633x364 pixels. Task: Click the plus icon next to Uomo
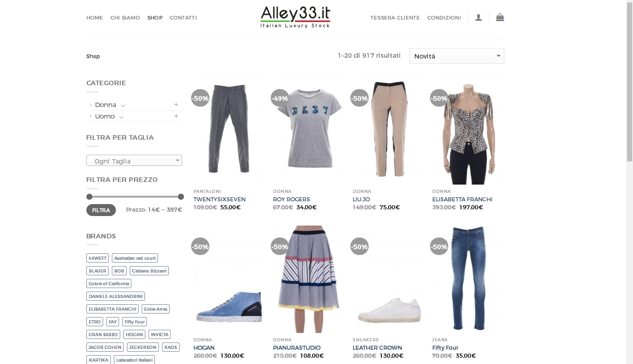click(x=176, y=116)
